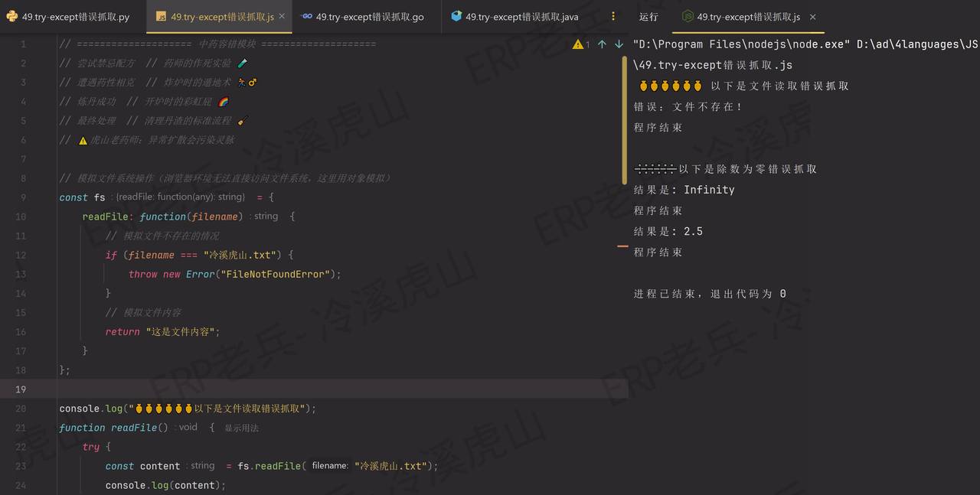The image size is (980, 495).
Task: Click the Go gopher icon on the .go tab
Action: coord(305,15)
